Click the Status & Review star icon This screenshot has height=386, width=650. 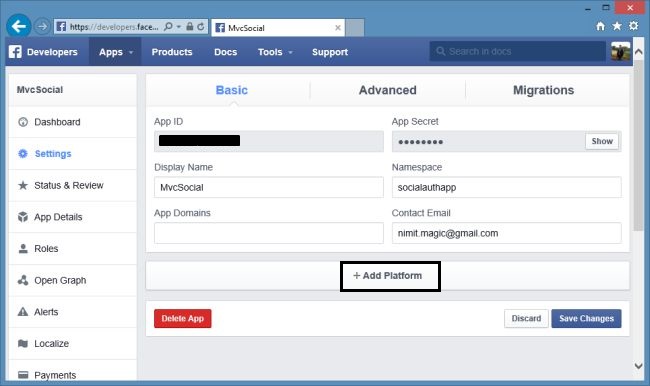23,185
